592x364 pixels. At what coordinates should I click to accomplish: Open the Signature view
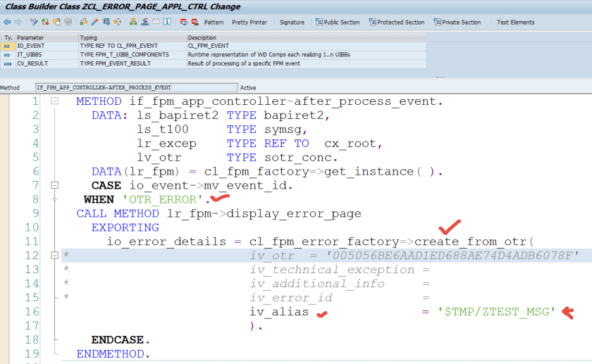[292, 22]
